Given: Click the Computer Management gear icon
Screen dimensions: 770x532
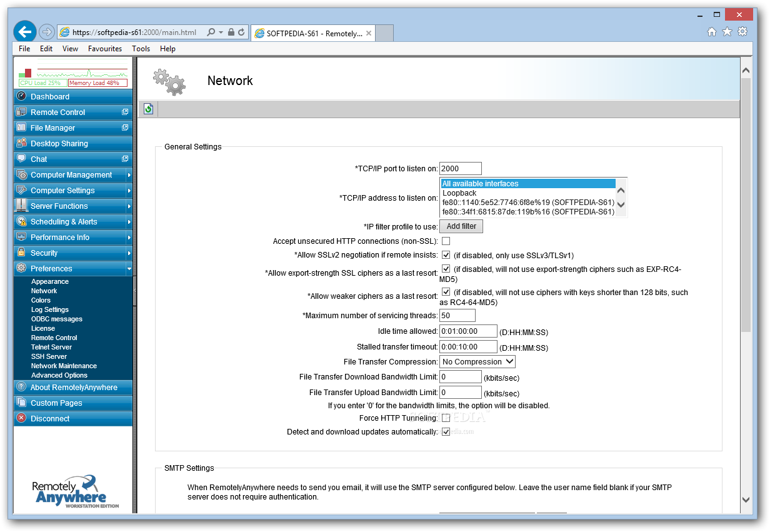Looking at the screenshot, I should 22,174.
